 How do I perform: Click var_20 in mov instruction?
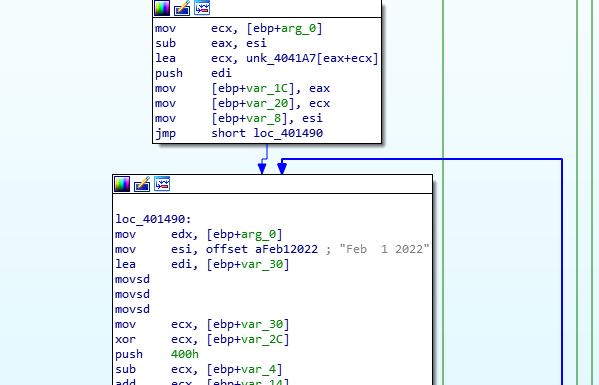(267, 103)
